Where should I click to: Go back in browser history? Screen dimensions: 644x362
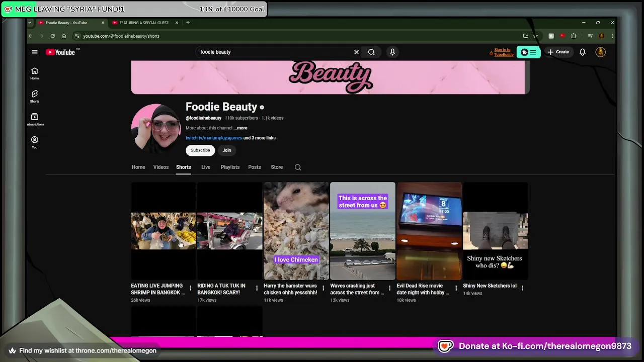(x=31, y=36)
